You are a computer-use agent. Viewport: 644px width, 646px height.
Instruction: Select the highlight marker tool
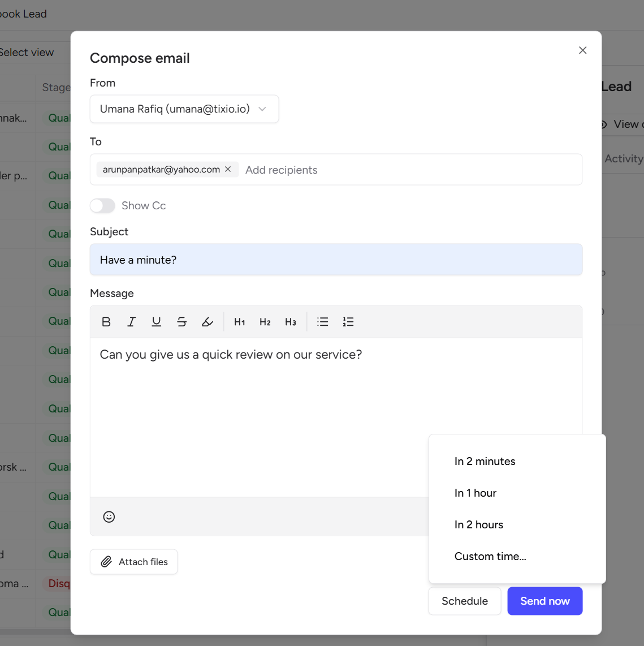tap(208, 322)
